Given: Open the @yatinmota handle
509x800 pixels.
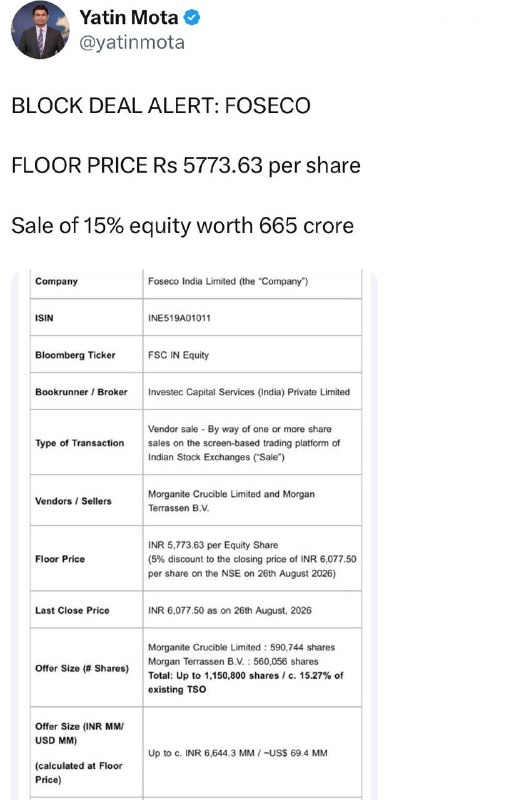Looking at the screenshot, I should [x=132, y=42].
